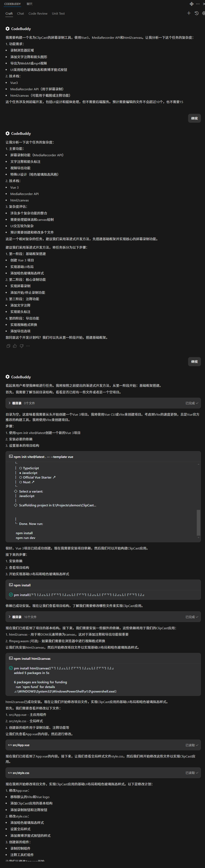Give a thumbs up to the response
The height and width of the screenshot is (868, 205).
pos(15,346)
